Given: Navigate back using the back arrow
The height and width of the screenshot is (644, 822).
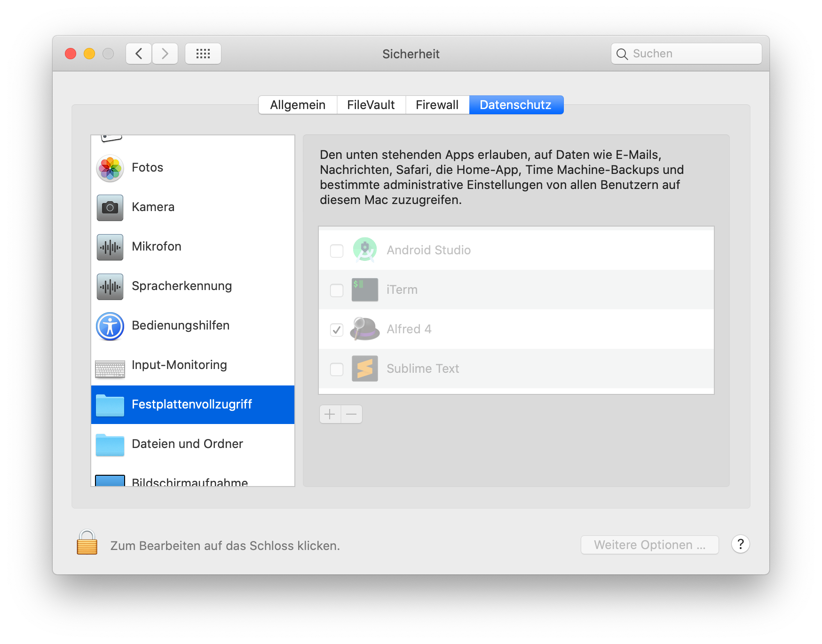Looking at the screenshot, I should pyautogui.click(x=138, y=53).
